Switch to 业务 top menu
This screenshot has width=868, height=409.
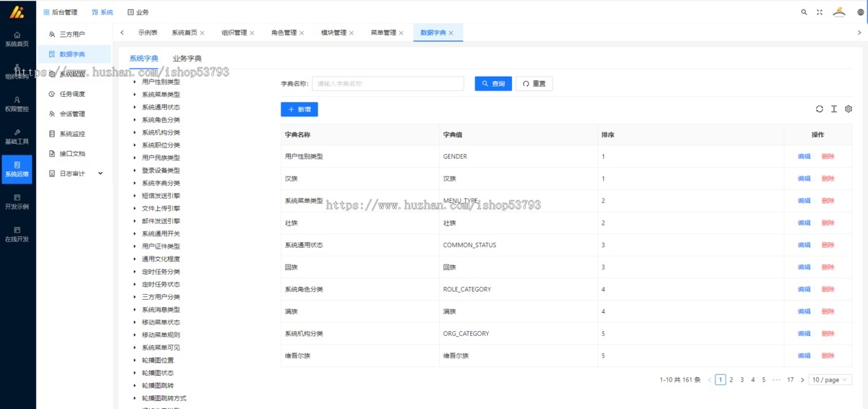[138, 12]
